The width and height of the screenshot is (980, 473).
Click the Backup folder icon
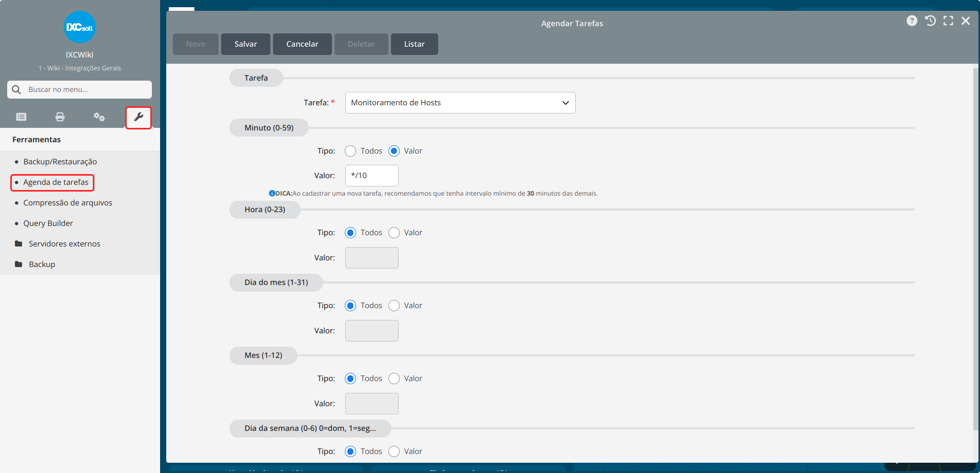point(18,264)
